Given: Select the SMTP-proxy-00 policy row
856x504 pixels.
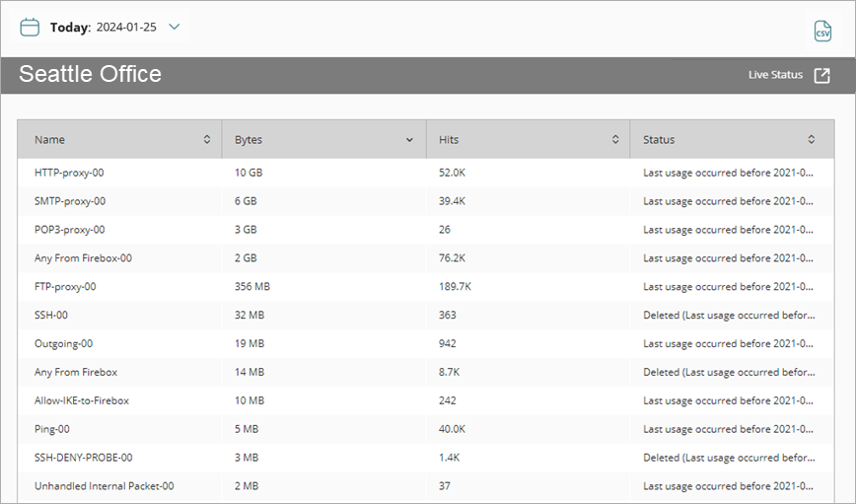Looking at the screenshot, I should (70, 201).
